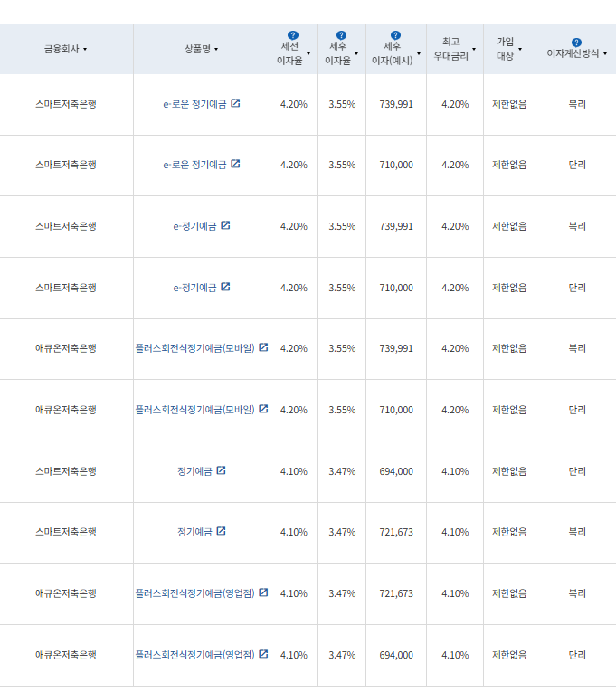Sort by 금융회사 using its header arrow
The image size is (616, 692).
(x=85, y=50)
